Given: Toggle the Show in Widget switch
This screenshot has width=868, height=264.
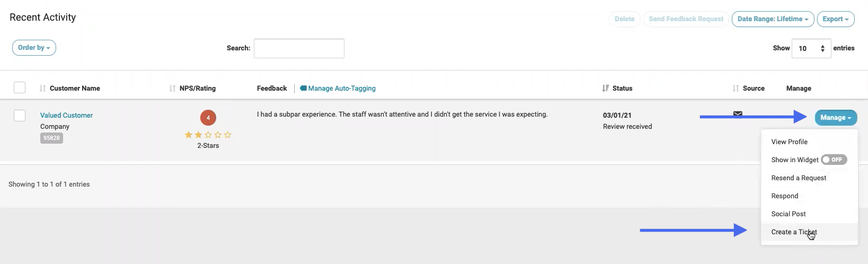Looking at the screenshot, I should coord(834,160).
